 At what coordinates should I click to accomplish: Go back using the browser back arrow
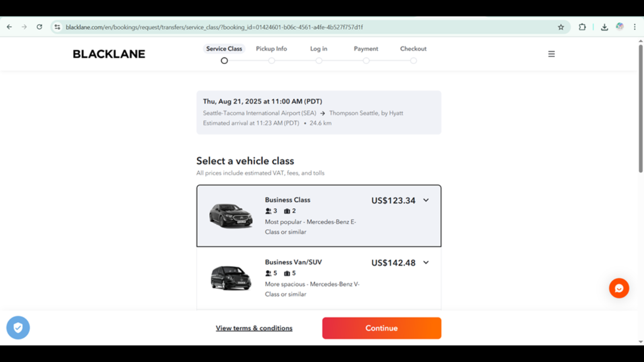click(9, 27)
